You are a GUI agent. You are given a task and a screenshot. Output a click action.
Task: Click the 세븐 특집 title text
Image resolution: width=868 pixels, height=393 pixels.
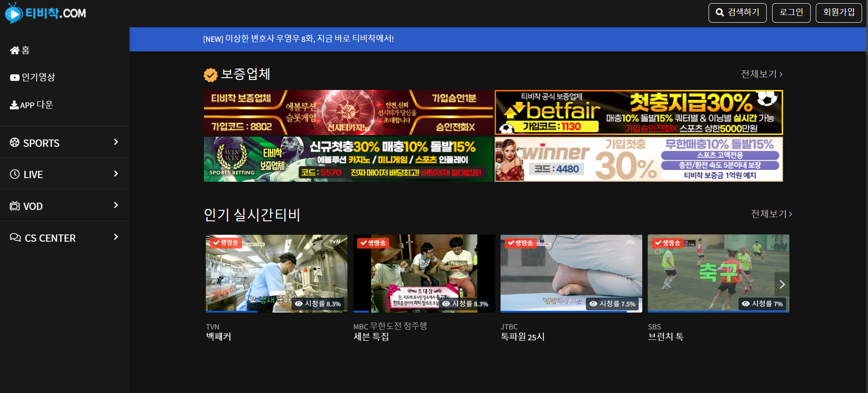click(371, 337)
